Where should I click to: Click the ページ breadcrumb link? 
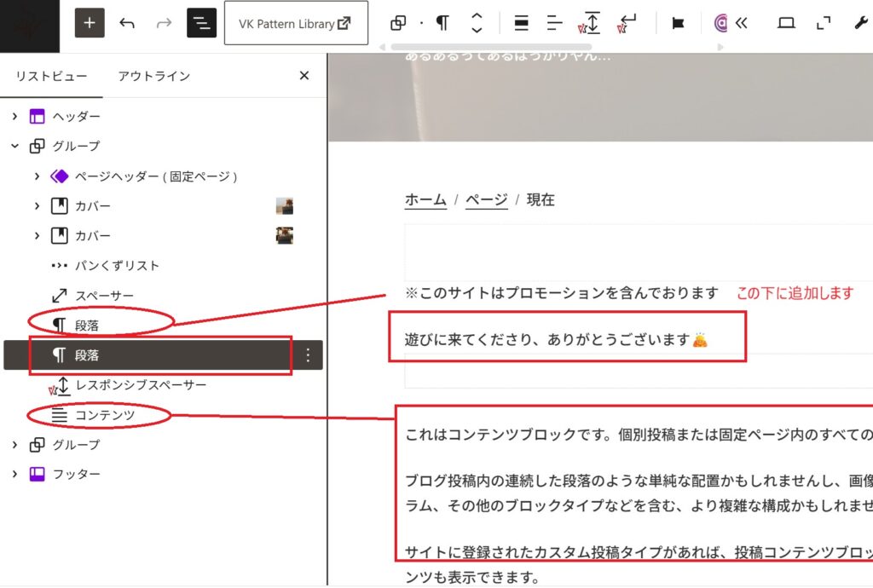(487, 199)
